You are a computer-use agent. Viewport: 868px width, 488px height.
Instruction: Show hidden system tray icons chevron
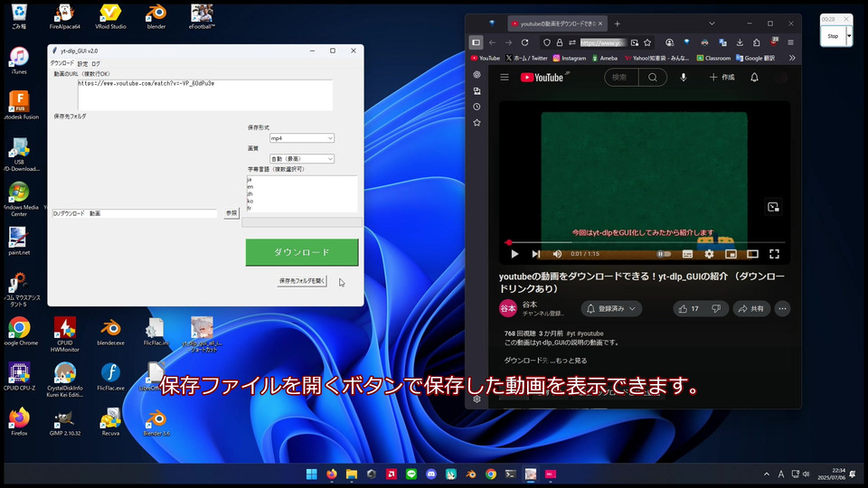tap(767, 474)
